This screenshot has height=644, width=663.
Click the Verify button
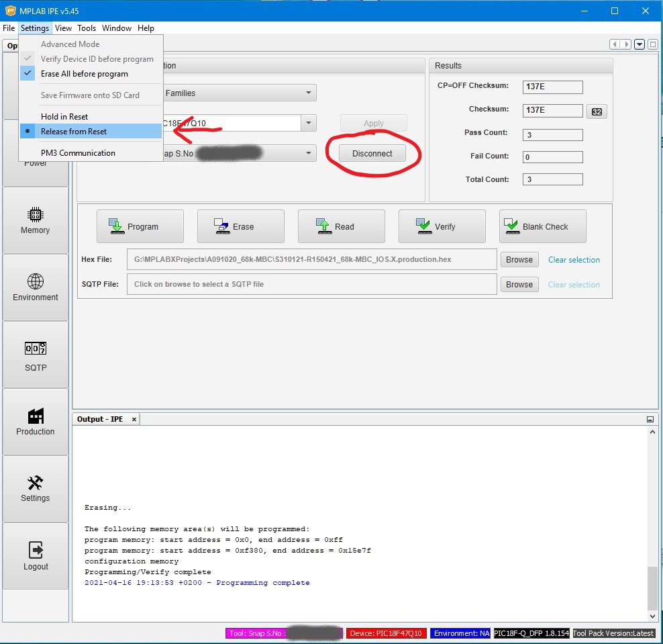pyautogui.click(x=442, y=226)
